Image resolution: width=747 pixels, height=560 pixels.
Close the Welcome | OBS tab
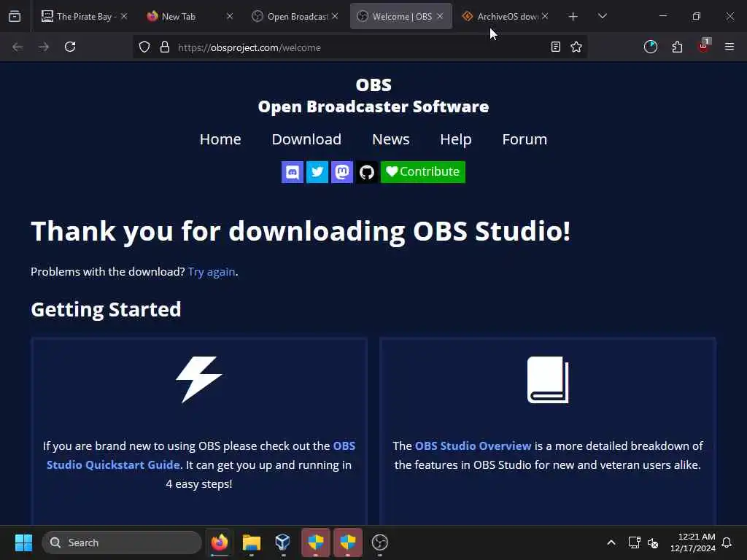[x=440, y=16]
